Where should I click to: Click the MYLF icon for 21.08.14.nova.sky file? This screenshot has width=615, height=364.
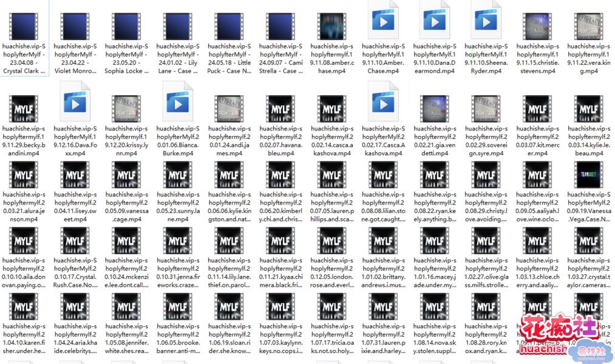point(435,306)
